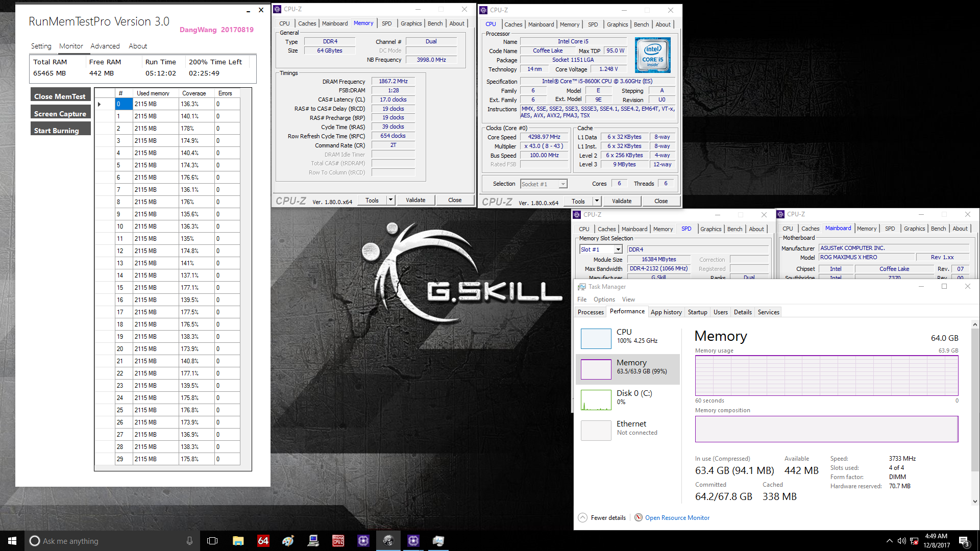Open the RunMemTest dragon taskbar icon
This screenshot has width=980, height=551.
pyautogui.click(x=388, y=541)
